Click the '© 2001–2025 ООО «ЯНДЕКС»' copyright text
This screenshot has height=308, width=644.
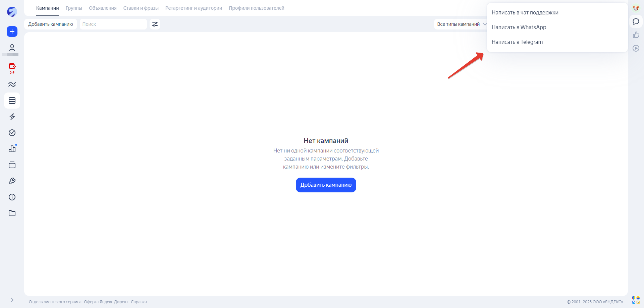point(595,302)
